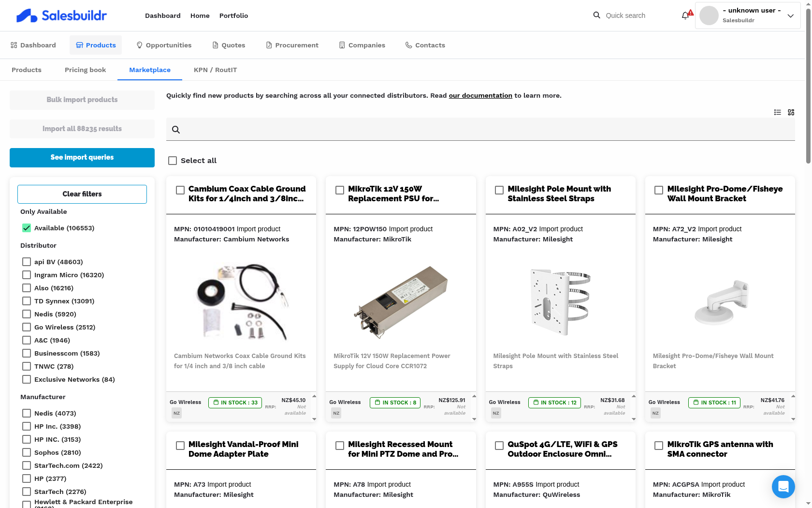Click the NZ tag on MikroTik PSU card

(336, 413)
